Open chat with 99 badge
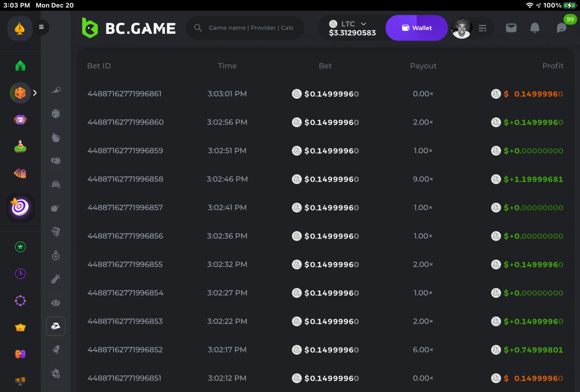 click(562, 28)
